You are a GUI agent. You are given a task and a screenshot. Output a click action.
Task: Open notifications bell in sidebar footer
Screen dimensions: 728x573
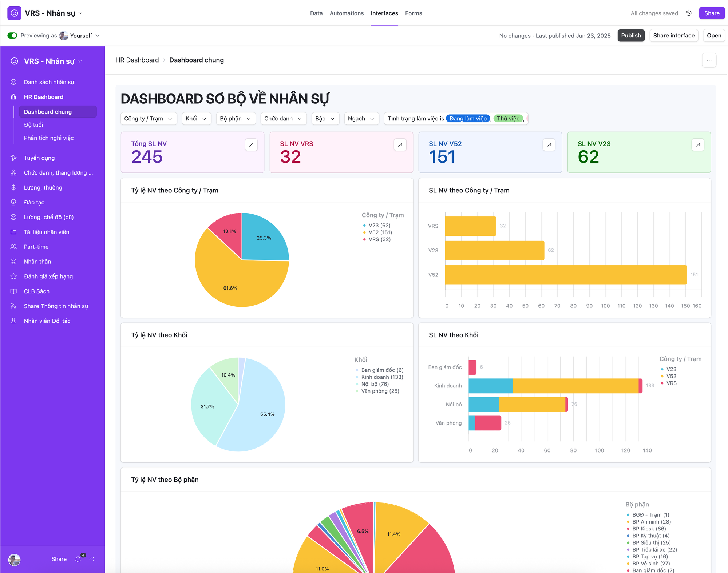pyautogui.click(x=78, y=559)
